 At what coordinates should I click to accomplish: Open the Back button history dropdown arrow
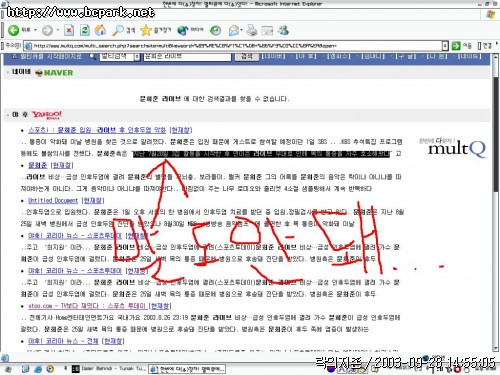pyautogui.click(x=35, y=30)
